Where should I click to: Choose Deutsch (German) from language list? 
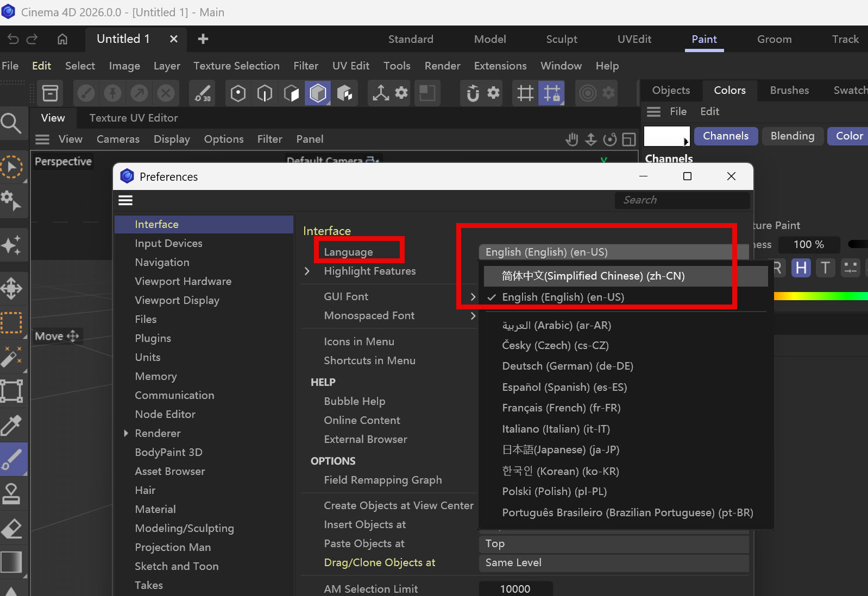pos(567,366)
